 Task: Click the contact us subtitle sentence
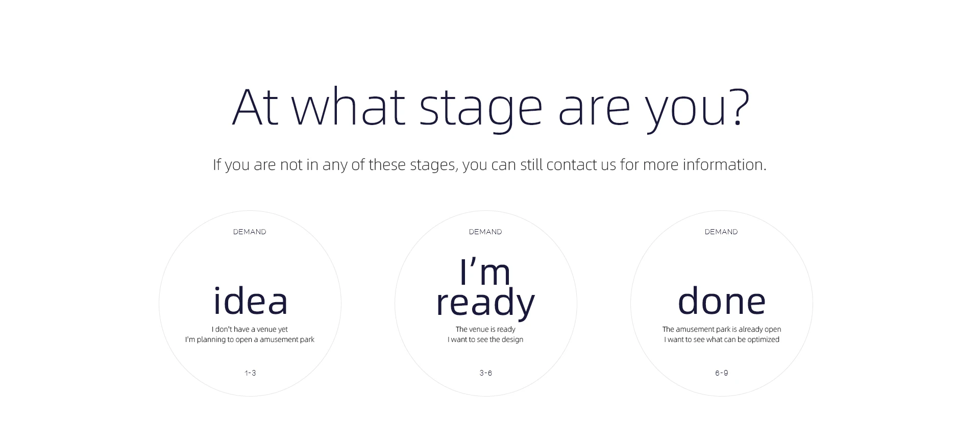coord(489,165)
